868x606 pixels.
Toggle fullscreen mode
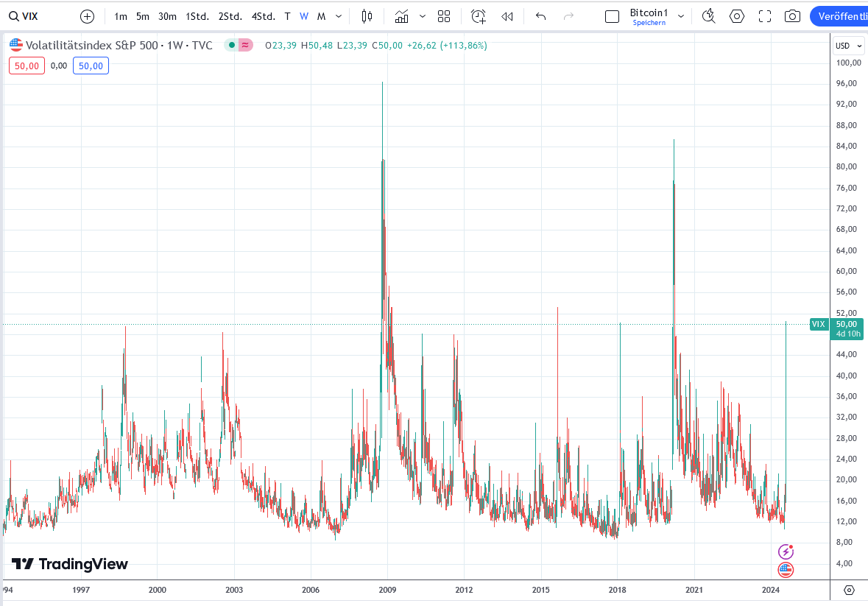[x=765, y=16]
